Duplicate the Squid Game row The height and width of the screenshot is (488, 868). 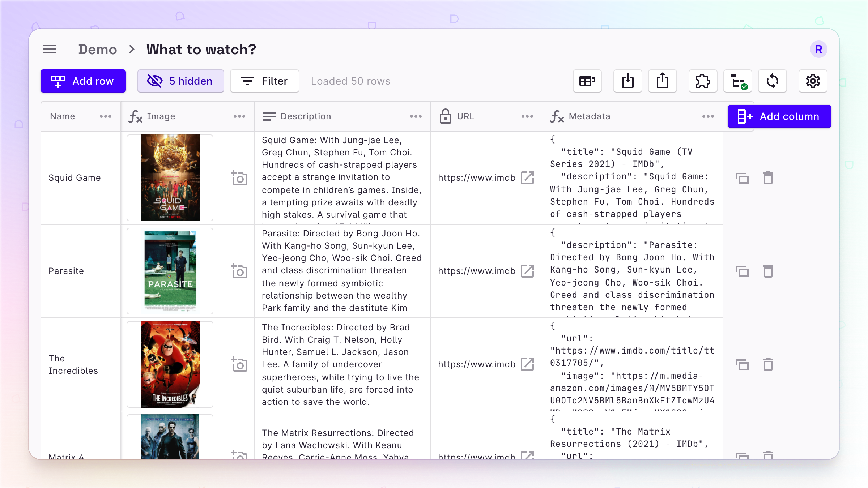(742, 178)
